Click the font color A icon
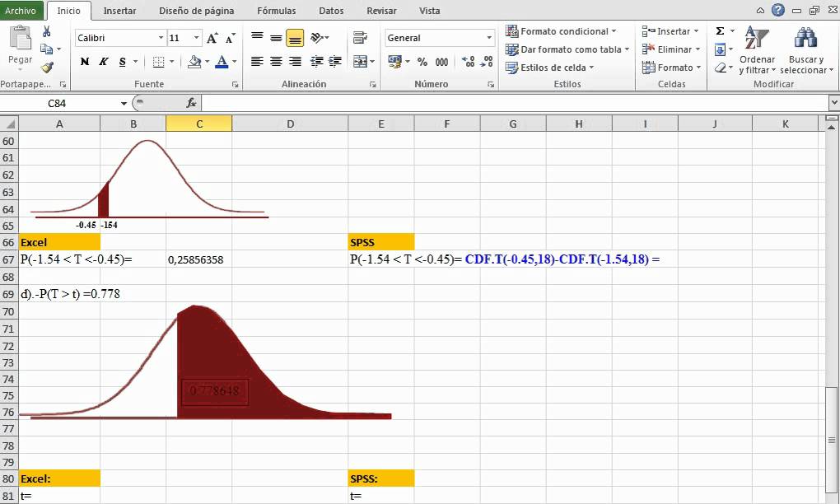This screenshot has width=840, height=504. pos(222,62)
